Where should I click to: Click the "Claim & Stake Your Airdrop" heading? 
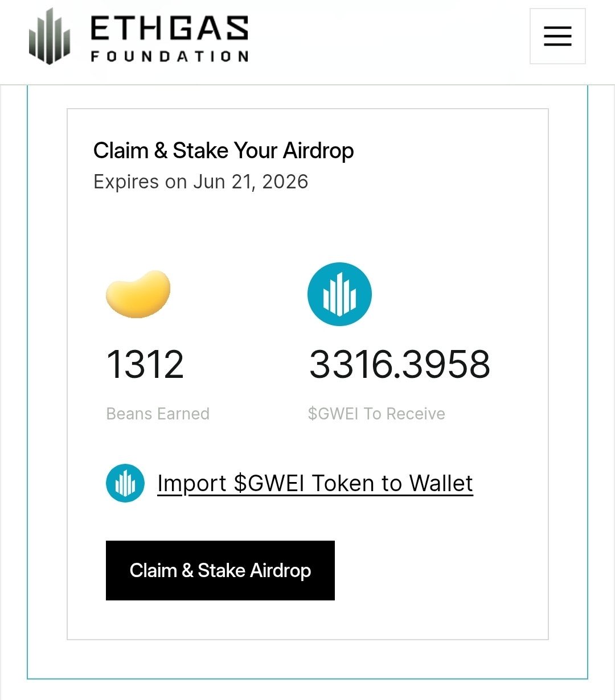point(223,151)
